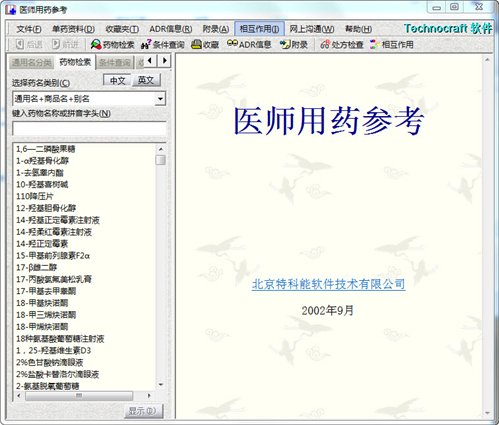Switch to the 通用名分类 tab
This screenshot has height=425, width=499.
pos(31,63)
